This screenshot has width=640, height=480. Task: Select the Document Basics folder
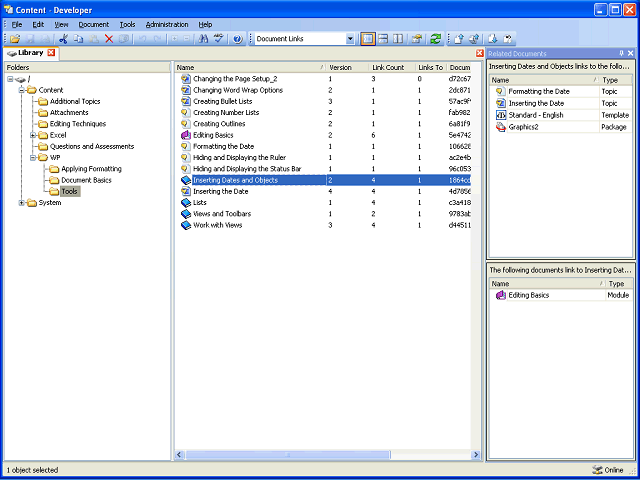tap(86, 180)
